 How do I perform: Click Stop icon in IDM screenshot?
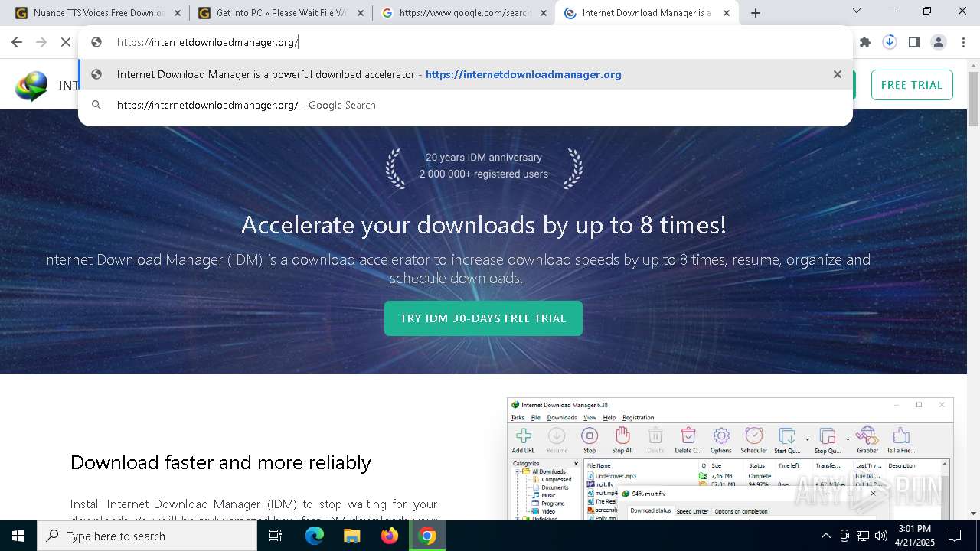coord(590,439)
